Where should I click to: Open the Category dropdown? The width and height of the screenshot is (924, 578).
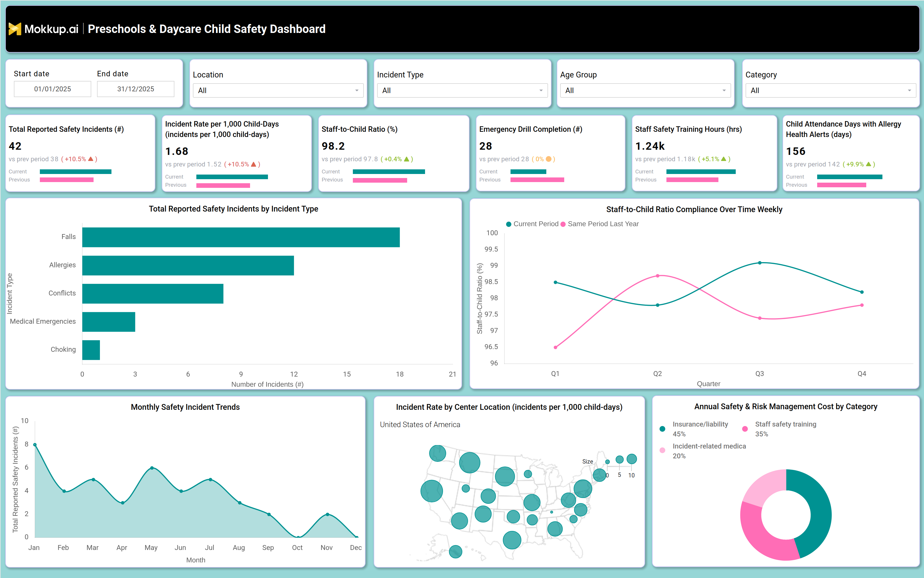pyautogui.click(x=830, y=90)
